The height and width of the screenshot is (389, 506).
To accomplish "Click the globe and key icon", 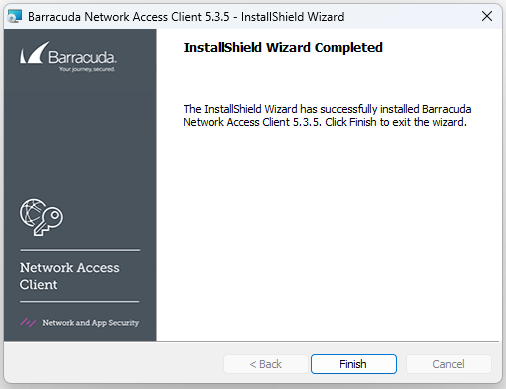I will pos(41,217).
